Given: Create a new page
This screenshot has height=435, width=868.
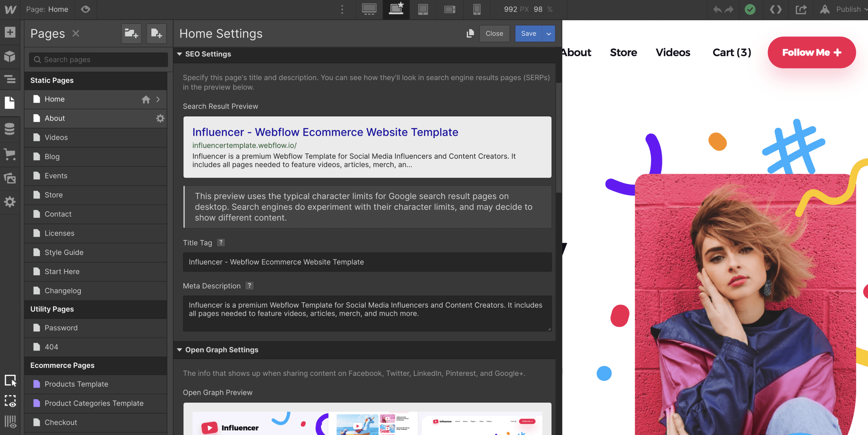Looking at the screenshot, I should point(156,33).
